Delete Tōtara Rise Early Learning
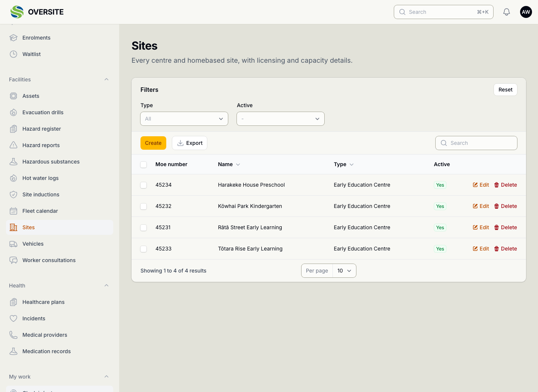Screen dimensions: 538x392 click(505, 249)
